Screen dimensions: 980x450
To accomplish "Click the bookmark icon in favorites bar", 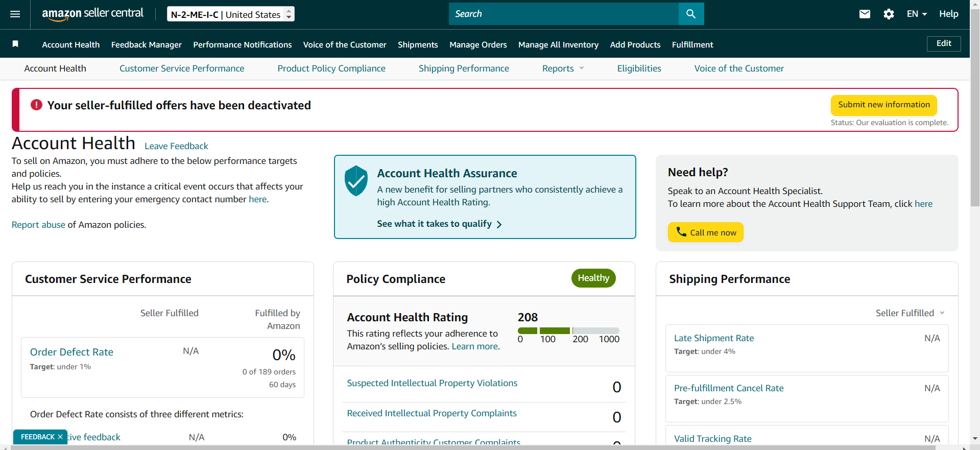I will coord(15,44).
